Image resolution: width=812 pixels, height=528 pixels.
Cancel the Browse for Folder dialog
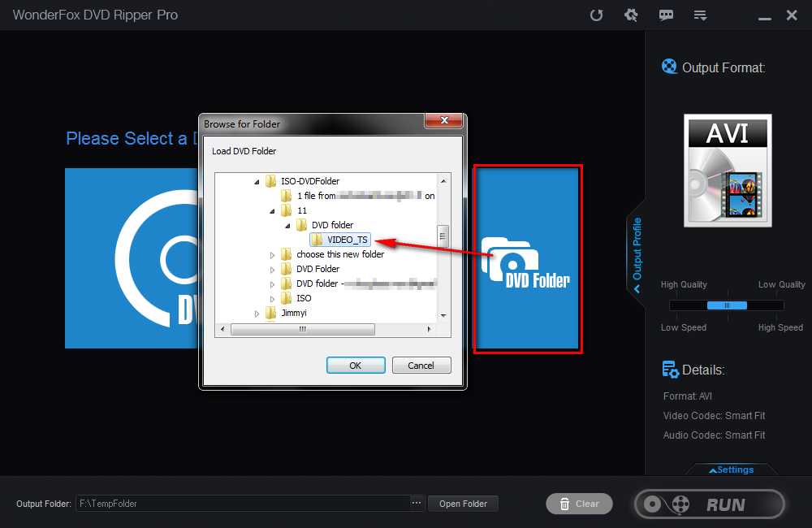tap(421, 366)
